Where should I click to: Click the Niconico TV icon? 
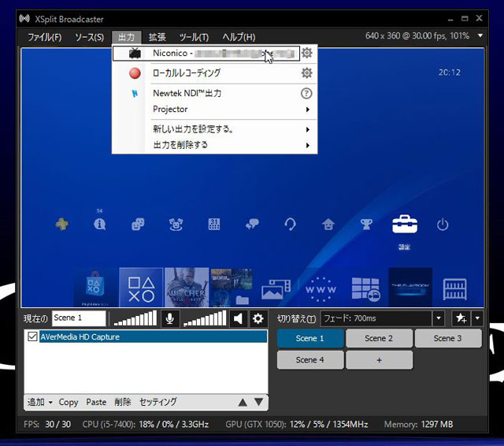click(x=135, y=53)
